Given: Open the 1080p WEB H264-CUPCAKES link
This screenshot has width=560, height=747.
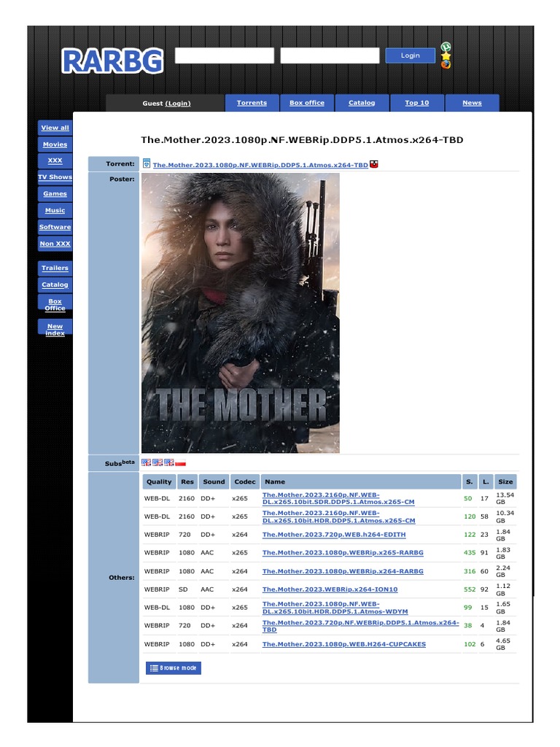Looking at the screenshot, I should point(344,644).
